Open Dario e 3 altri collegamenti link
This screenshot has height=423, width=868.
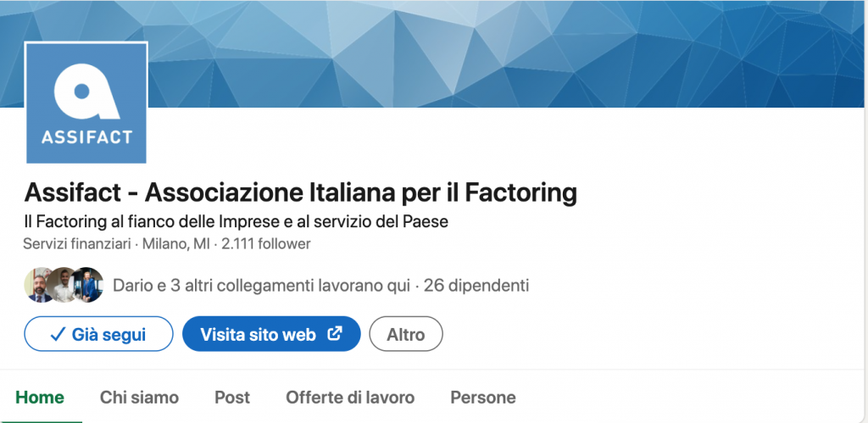[x=261, y=286]
